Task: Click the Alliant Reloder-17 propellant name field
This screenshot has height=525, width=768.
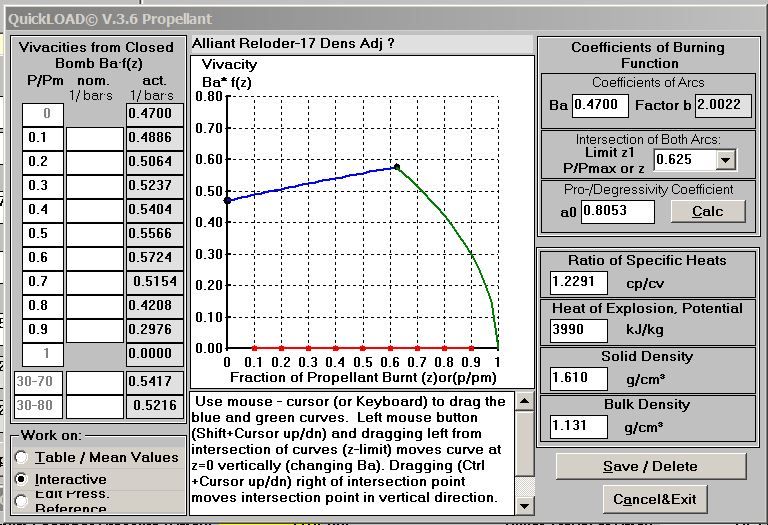Action: tap(361, 44)
